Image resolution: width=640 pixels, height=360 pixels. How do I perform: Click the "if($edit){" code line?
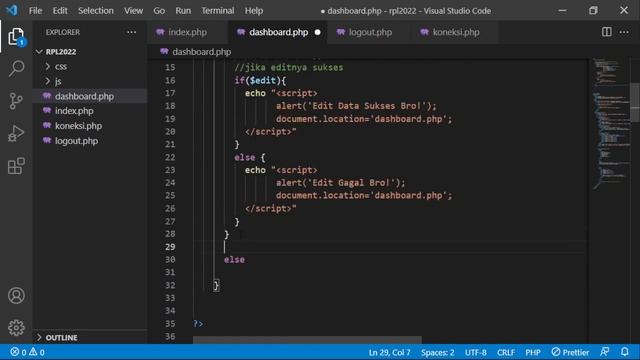tap(260, 80)
